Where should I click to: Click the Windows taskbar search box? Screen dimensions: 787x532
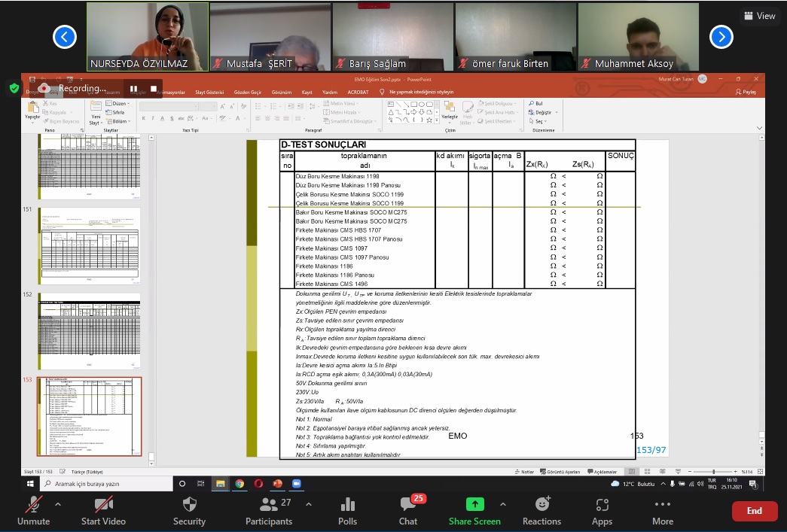coord(106,484)
